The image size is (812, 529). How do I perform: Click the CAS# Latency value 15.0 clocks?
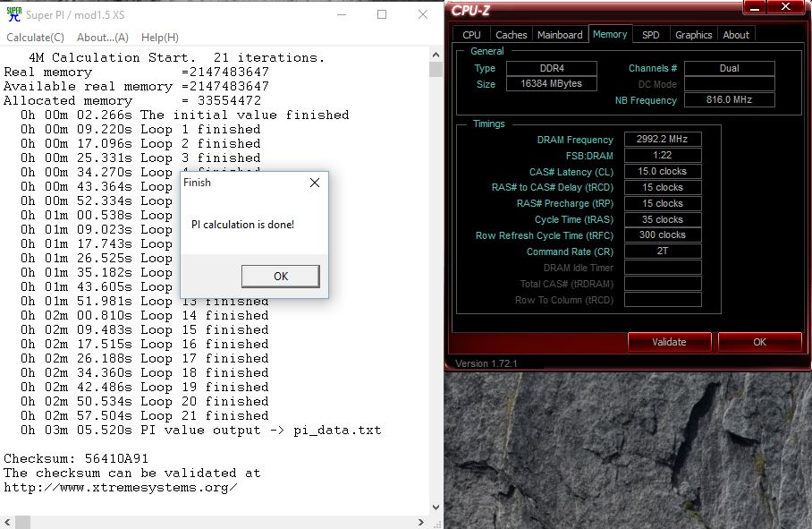tap(663, 171)
